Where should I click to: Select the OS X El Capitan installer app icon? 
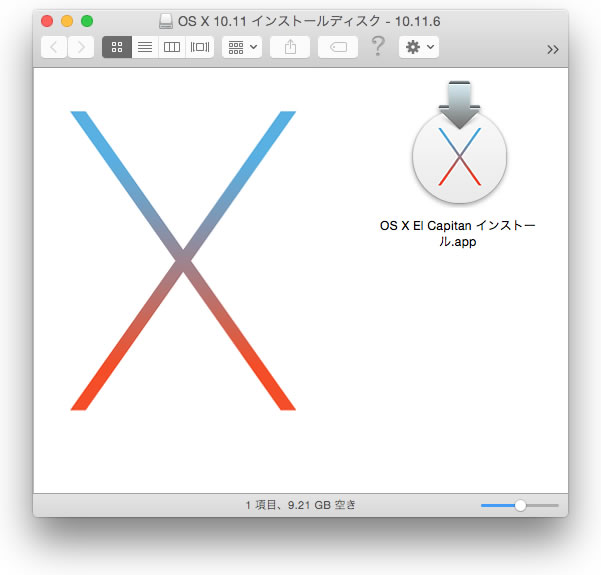tap(459, 142)
